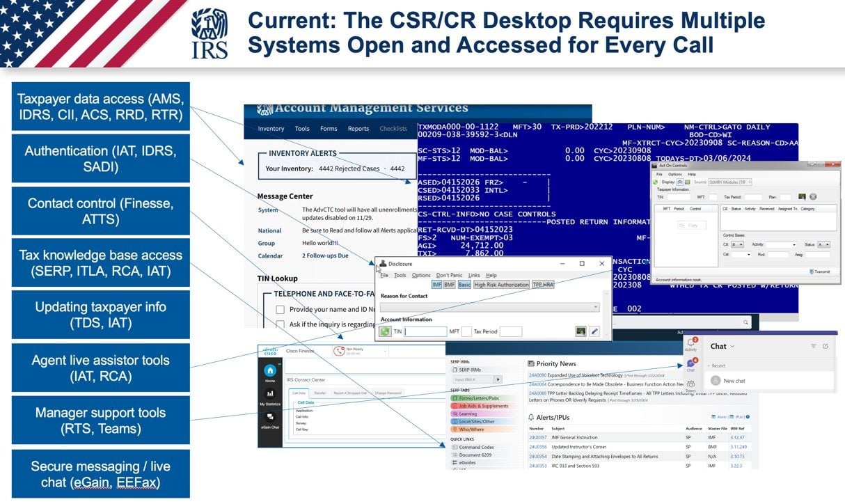The height and width of the screenshot is (504, 845).
Task: Open the Cat dropdown in Act On Controls
Action: (741, 255)
